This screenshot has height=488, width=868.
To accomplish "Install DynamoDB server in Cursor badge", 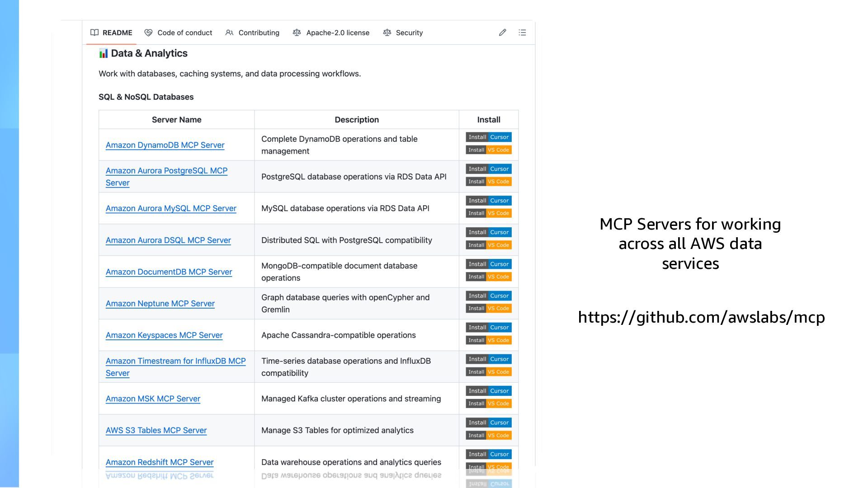I will [489, 137].
